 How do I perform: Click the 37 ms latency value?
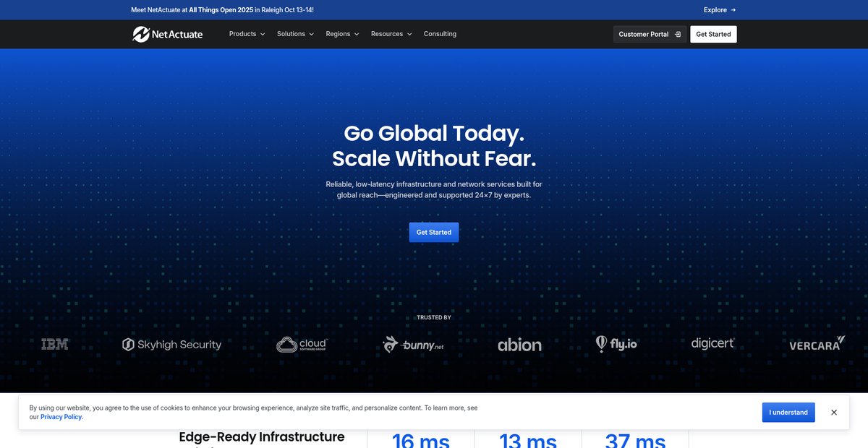click(x=636, y=440)
